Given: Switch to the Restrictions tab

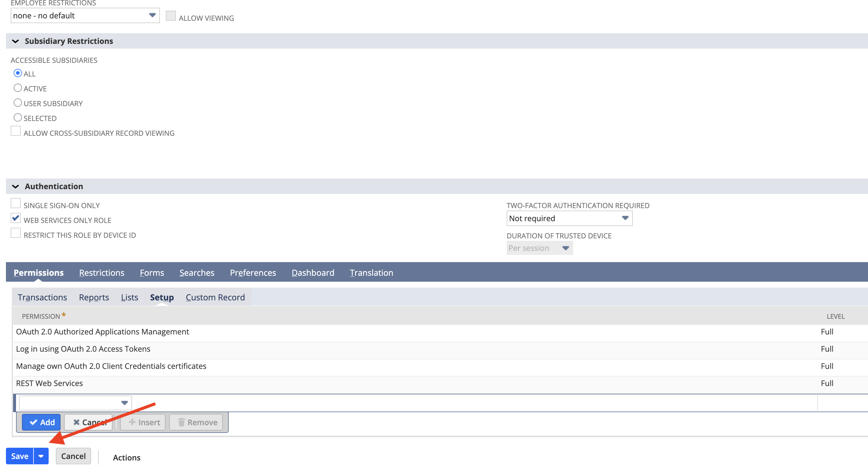Looking at the screenshot, I should (x=101, y=272).
